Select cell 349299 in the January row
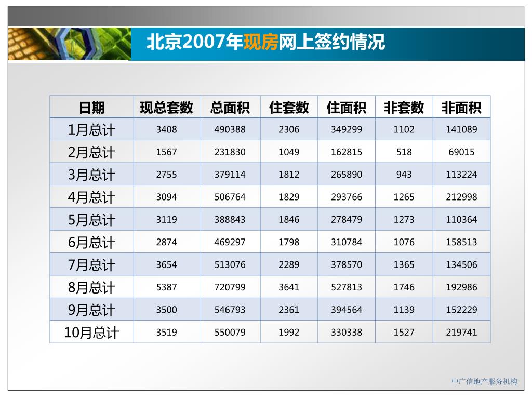 coord(347,129)
